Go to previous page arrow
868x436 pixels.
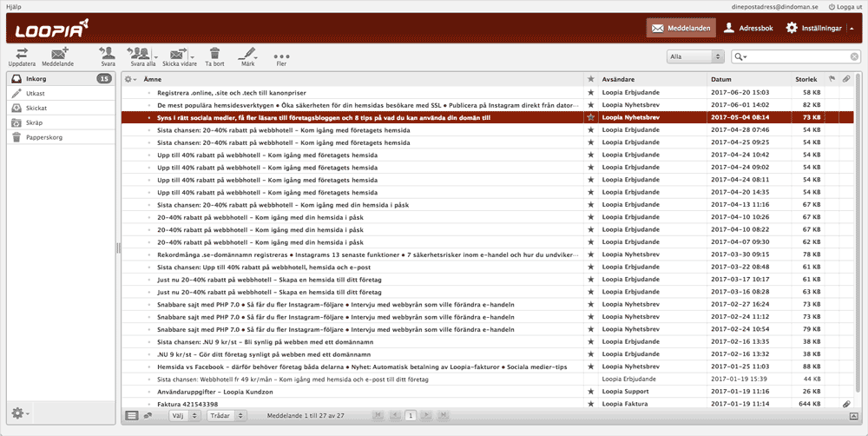click(394, 415)
